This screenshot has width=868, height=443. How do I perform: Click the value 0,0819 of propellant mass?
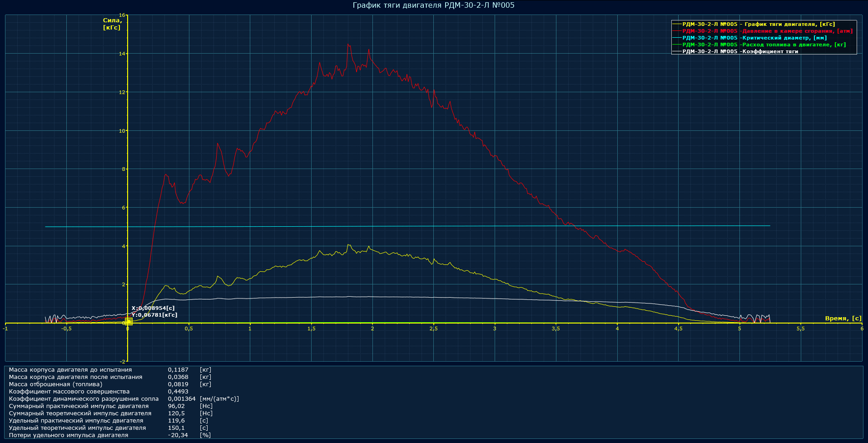click(178, 384)
